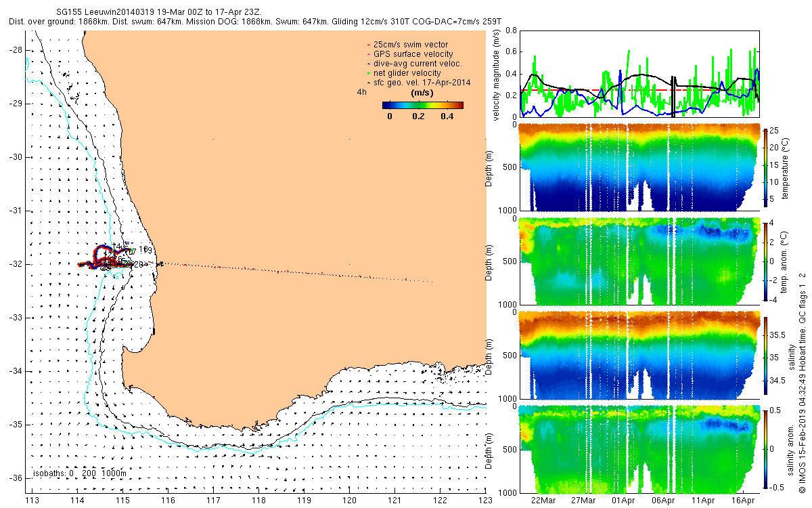This screenshot has width=812, height=508.
Task: Click inside the velocity magnitude time-series plot
Action: 640,73
